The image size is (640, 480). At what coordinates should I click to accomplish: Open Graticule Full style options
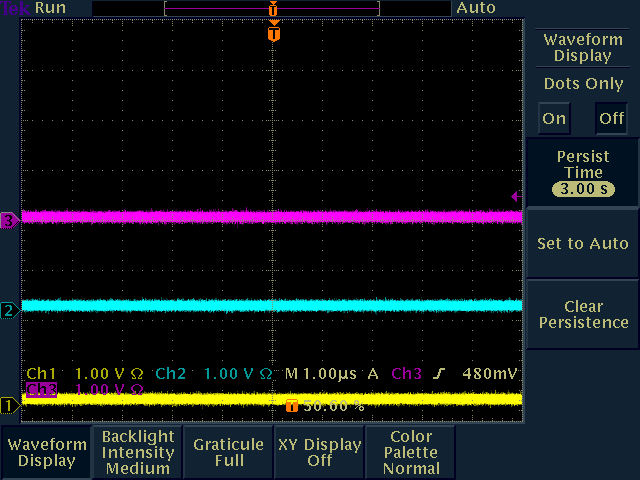tap(229, 452)
